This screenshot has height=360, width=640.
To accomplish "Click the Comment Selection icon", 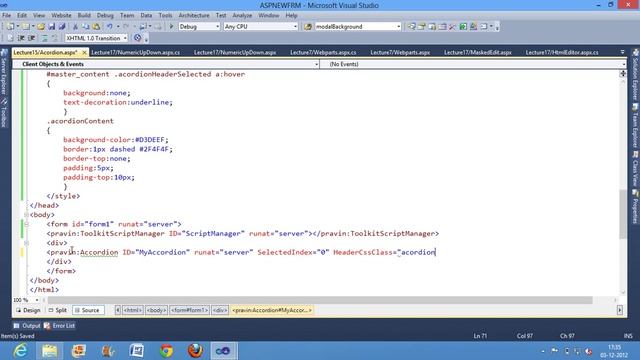I will coord(44,38).
